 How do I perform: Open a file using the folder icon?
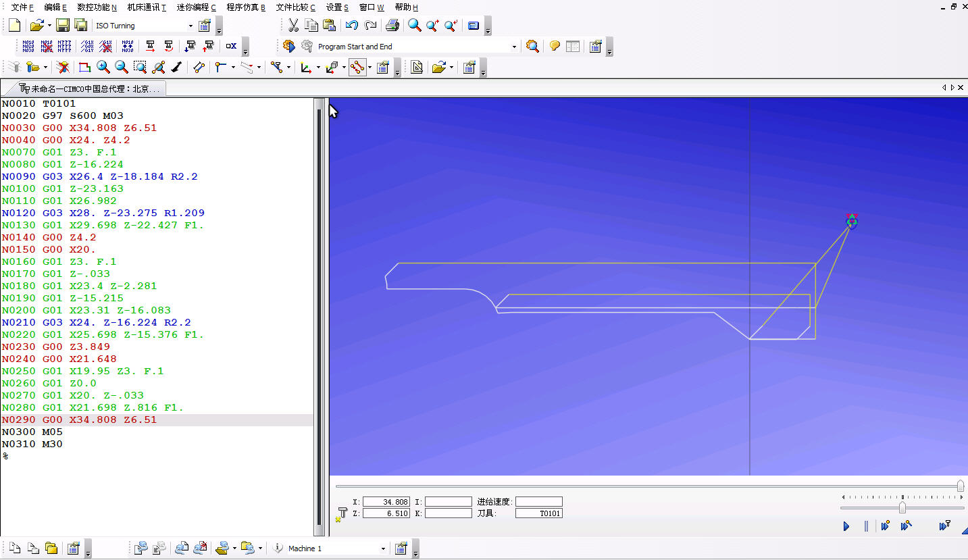click(36, 26)
